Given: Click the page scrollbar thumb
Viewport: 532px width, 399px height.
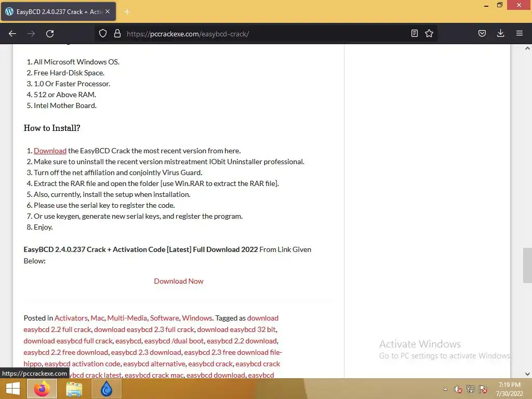Looking at the screenshot, I should pyautogui.click(x=527, y=265).
